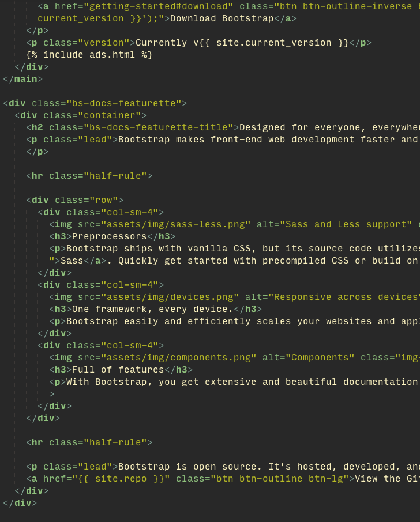Click the class value "version"
420x522 pixels.
tap(104, 43)
